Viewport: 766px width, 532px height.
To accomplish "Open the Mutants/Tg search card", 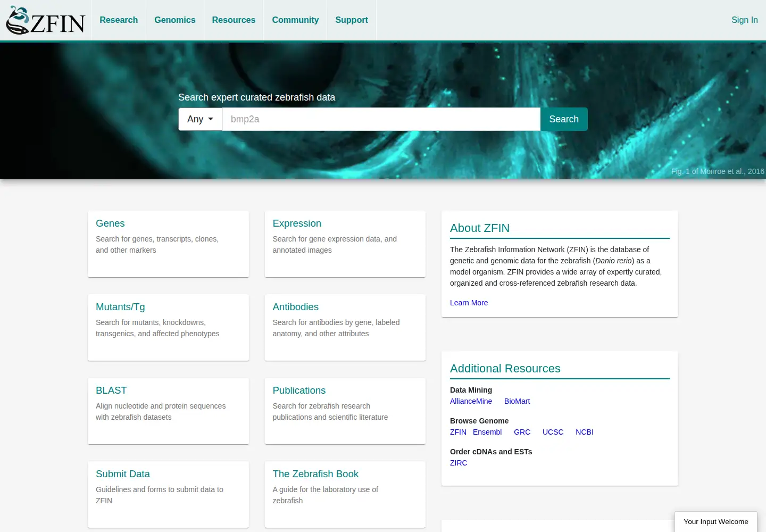I will pos(168,327).
